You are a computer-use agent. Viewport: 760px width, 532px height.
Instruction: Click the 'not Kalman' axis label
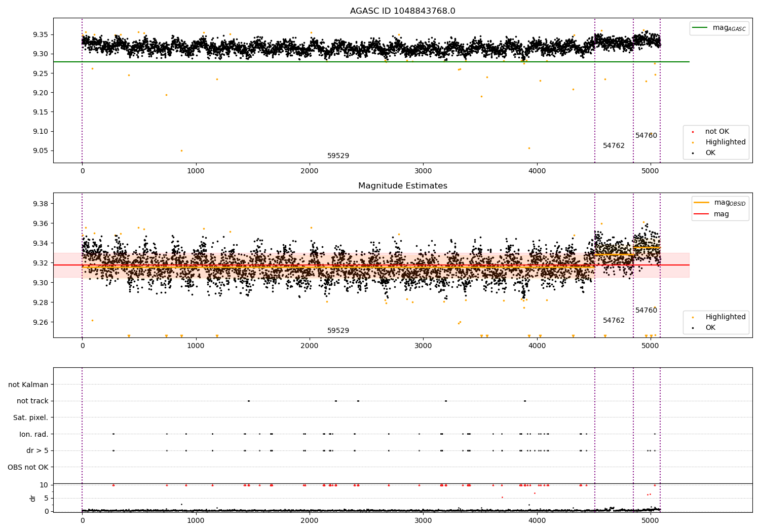[x=28, y=385]
